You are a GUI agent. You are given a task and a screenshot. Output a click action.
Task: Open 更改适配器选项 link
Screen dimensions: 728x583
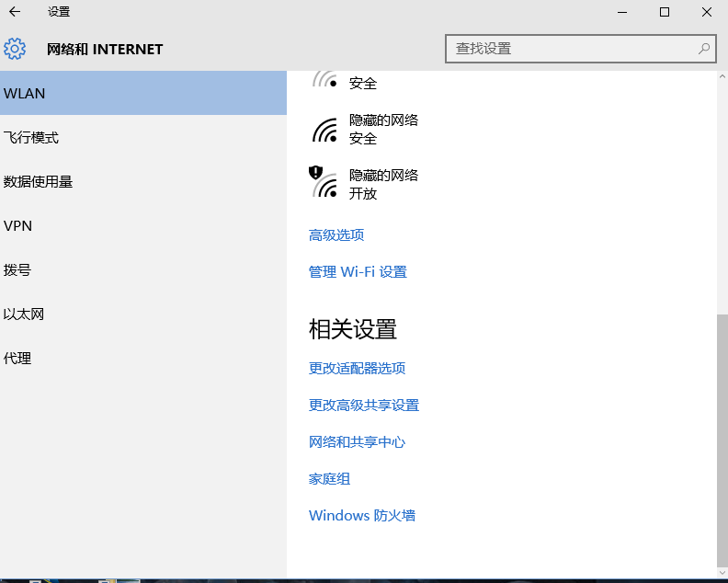tap(357, 369)
